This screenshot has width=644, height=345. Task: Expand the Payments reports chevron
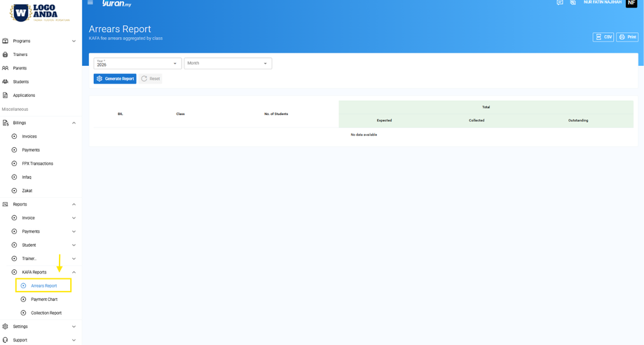(74, 231)
